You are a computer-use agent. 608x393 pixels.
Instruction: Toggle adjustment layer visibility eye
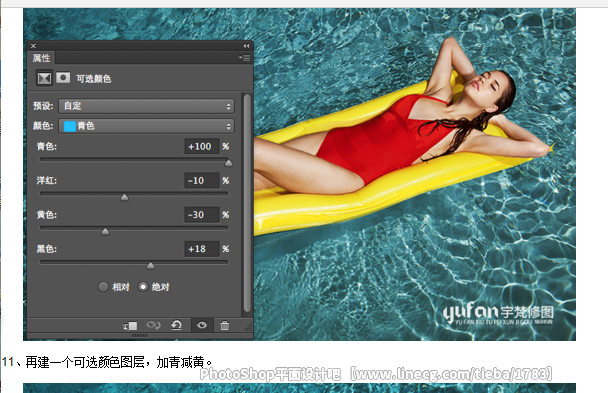coord(202,325)
